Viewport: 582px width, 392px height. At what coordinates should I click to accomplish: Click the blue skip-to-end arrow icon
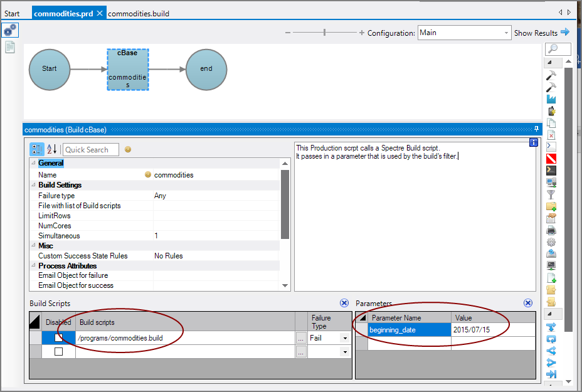click(x=551, y=374)
